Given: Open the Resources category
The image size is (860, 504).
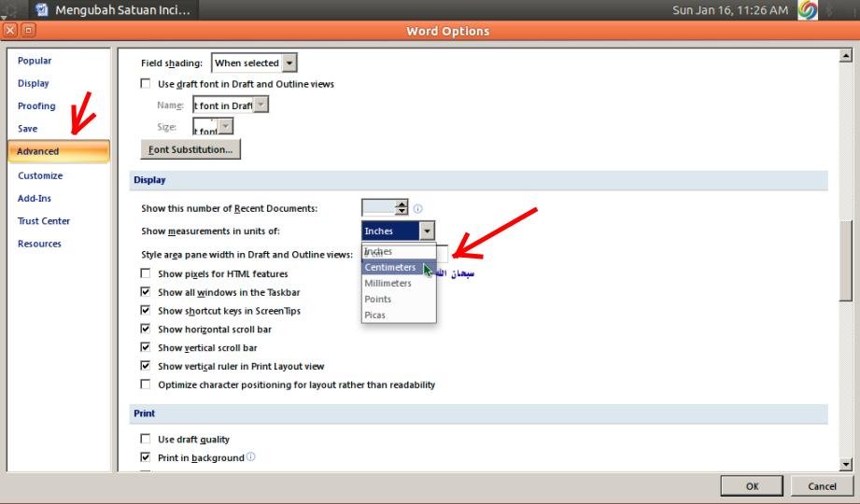Looking at the screenshot, I should click(x=39, y=244).
